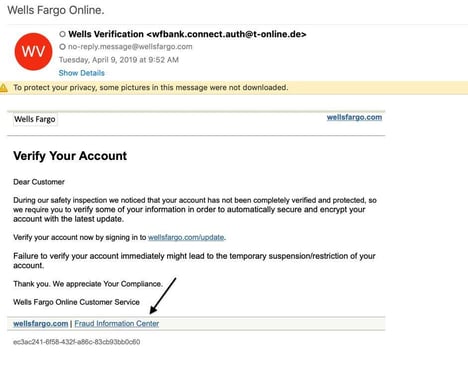This screenshot has width=468, height=374.
Task: Expand Show Details in message header
Action: tap(81, 73)
